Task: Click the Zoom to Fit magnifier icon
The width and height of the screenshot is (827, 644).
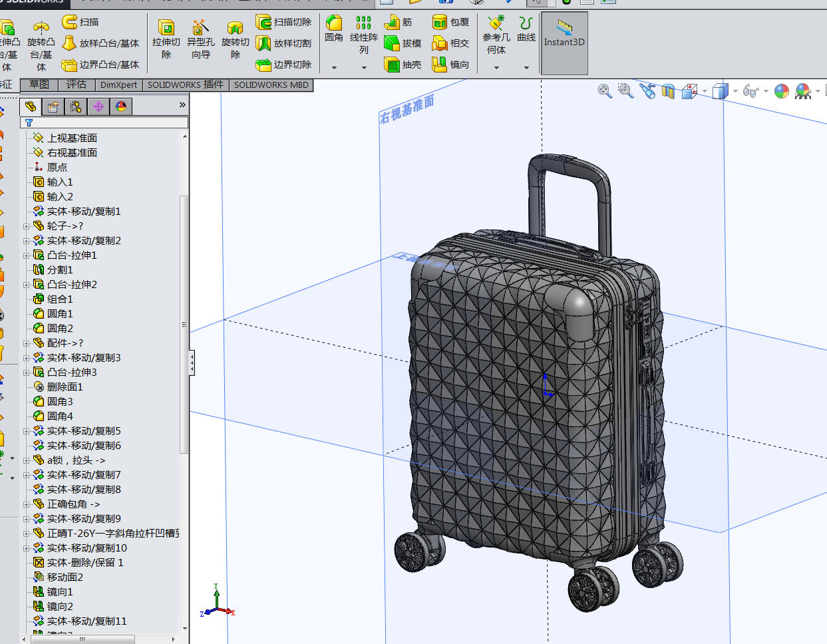Action: [x=605, y=91]
